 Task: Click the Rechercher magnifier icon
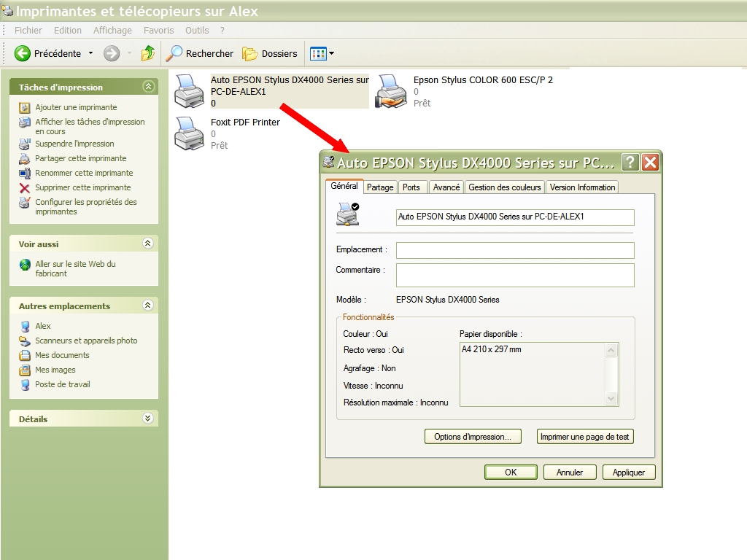coord(174,53)
